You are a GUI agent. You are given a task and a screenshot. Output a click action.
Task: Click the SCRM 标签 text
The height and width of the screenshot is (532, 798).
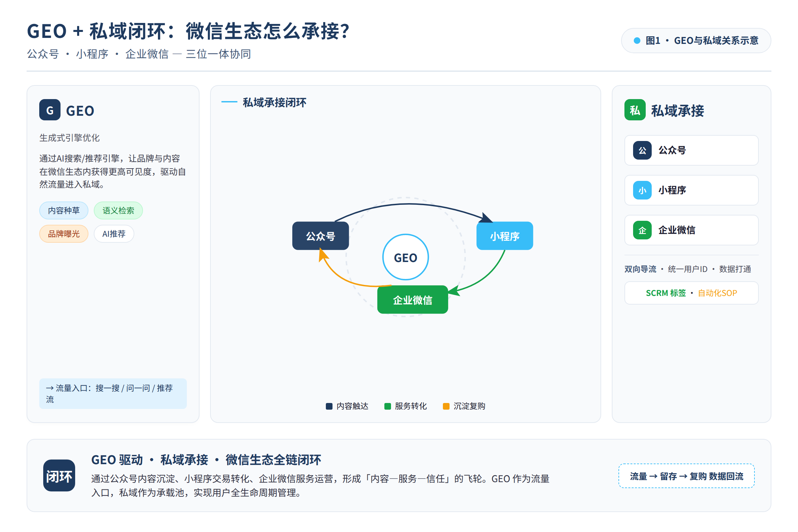coord(666,293)
